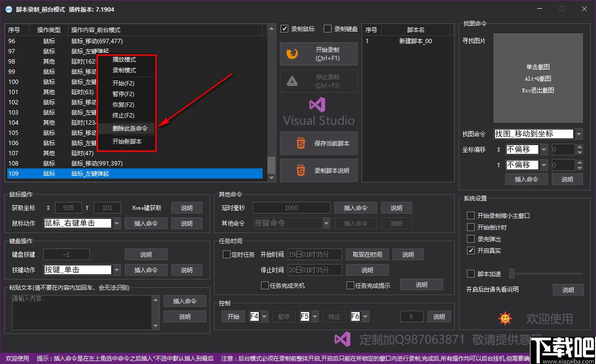This screenshot has height=364, width=596.
Task: Click 插入命令 button beside the 延时毫秒 field
Action: [x=356, y=208]
